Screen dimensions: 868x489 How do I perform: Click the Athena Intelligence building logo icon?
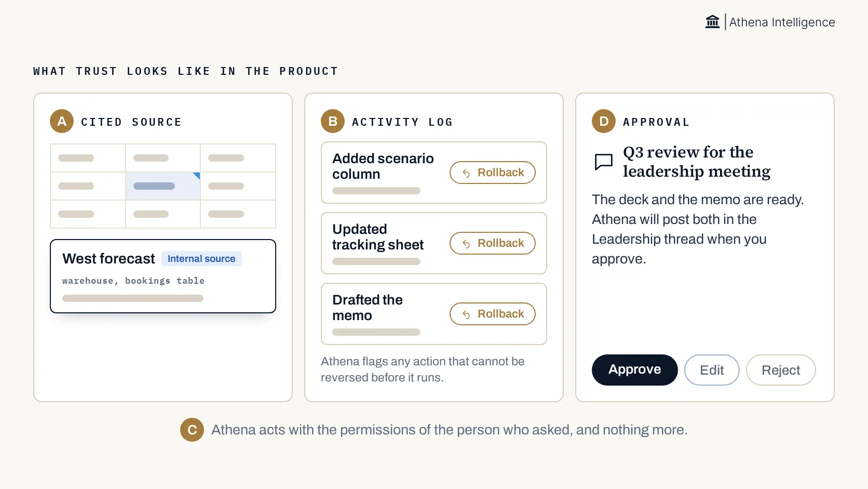712,22
